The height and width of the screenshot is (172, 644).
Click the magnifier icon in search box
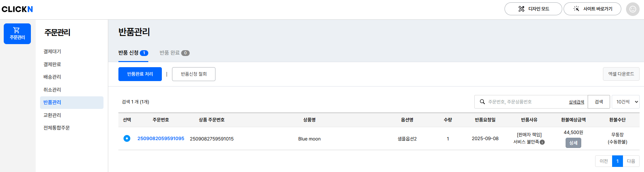[482, 102]
